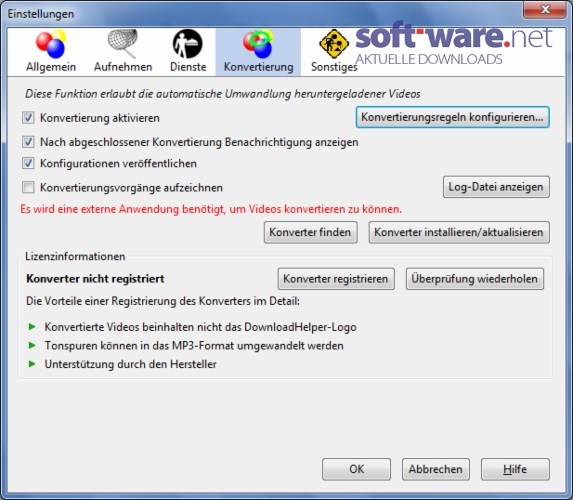Uncheck Konvertierung aktivieren
573x500 pixels.
28,118
